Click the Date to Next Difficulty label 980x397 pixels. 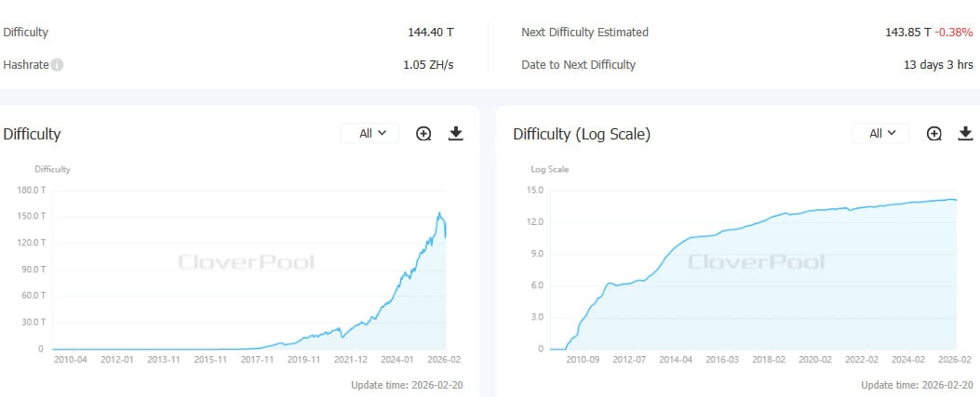point(578,65)
